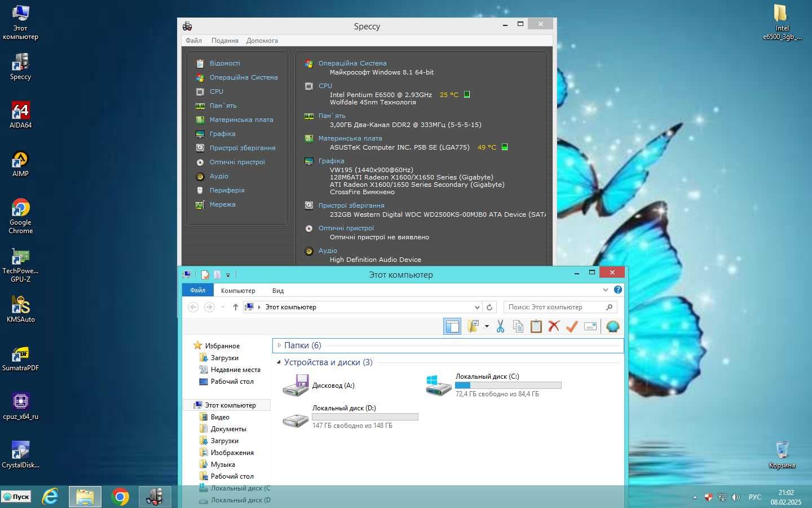Image resolution: width=812 pixels, height=508 pixels.
Task: Select Дисковод (A:) drive
Action: pyautogui.click(x=319, y=386)
